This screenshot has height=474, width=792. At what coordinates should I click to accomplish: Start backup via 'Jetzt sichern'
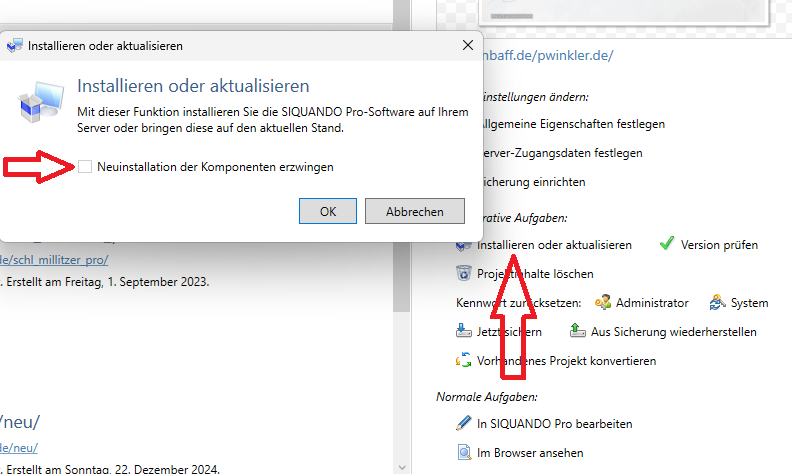(509, 332)
